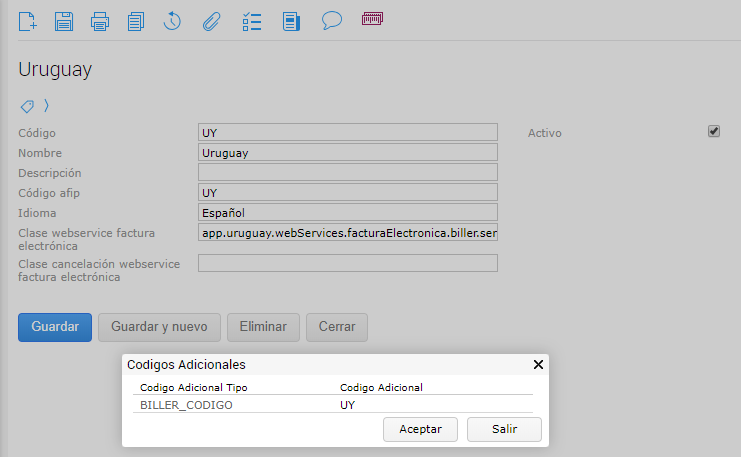This screenshot has height=457, width=741.
Task: Click the Eliminar button
Action: click(x=263, y=327)
